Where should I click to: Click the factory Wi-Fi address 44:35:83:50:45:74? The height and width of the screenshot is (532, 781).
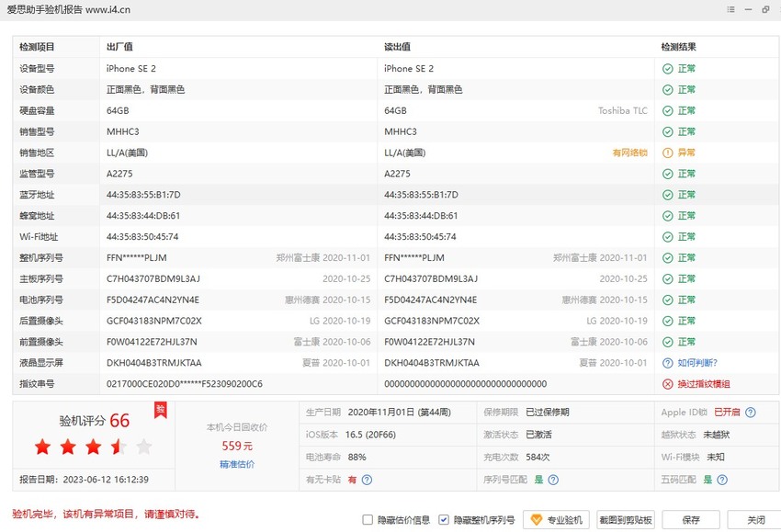pyautogui.click(x=142, y=237)
